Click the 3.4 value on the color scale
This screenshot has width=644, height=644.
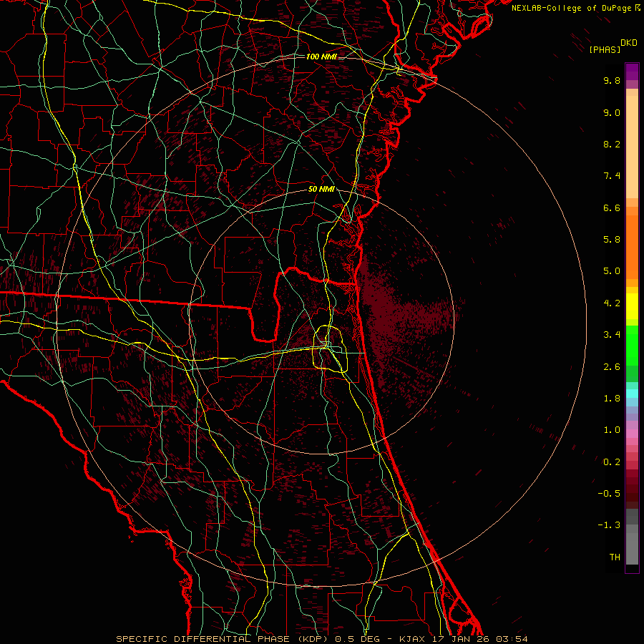[x=612, y=335]
